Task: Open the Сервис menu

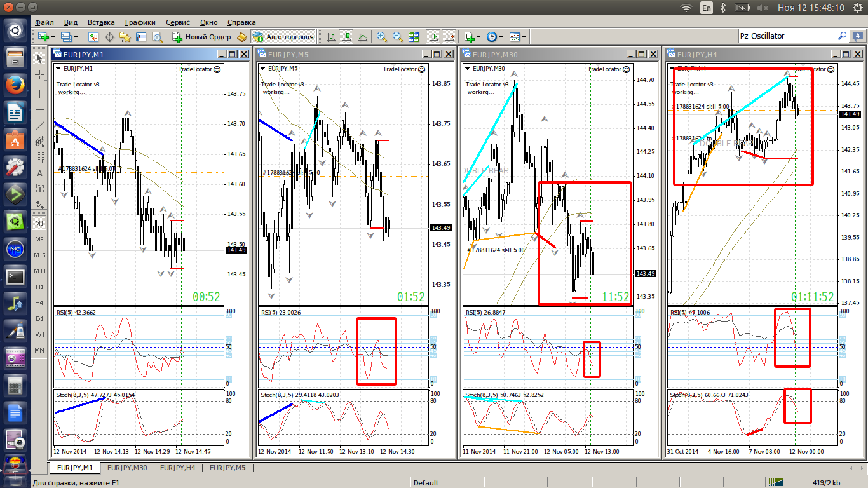Action: tap(177, 22)
